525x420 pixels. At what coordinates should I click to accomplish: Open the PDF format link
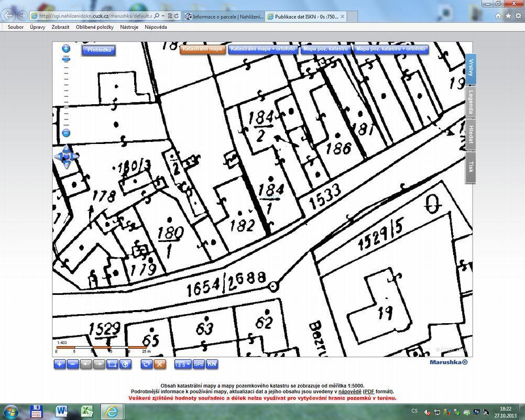pos(369,392)
